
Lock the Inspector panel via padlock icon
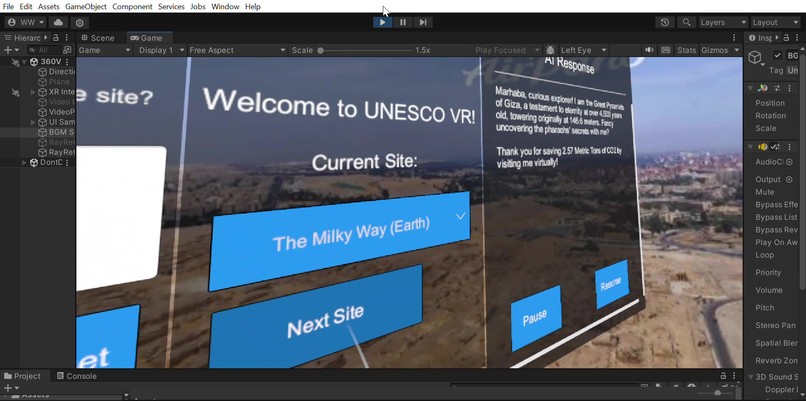(785, 38)
